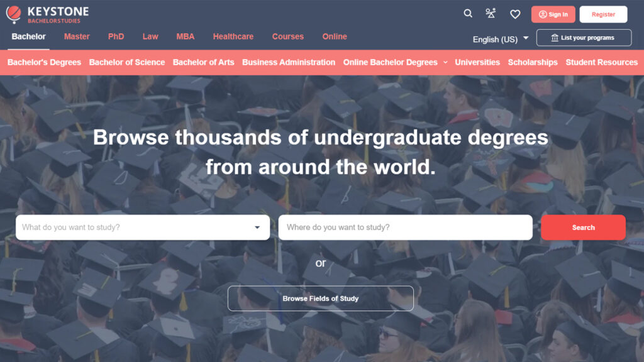Visit the Business Administration link

coord(289,62)
